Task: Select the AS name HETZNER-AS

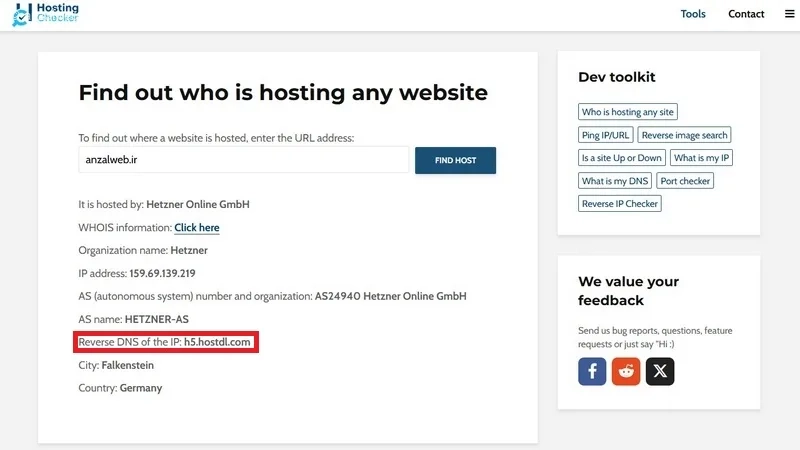Action: pyautogui.click(x=157, y=319)
